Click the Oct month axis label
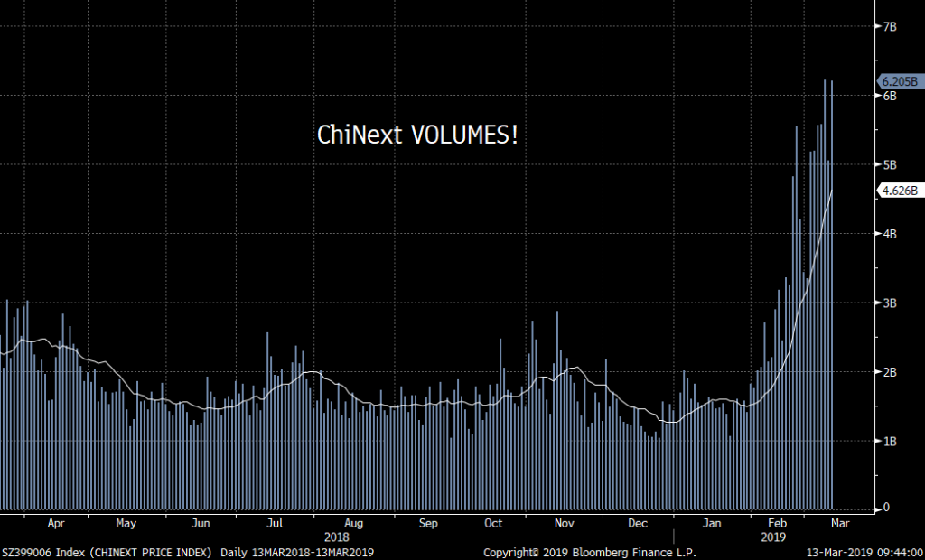 pyautogui.click(x=493, y=523)
